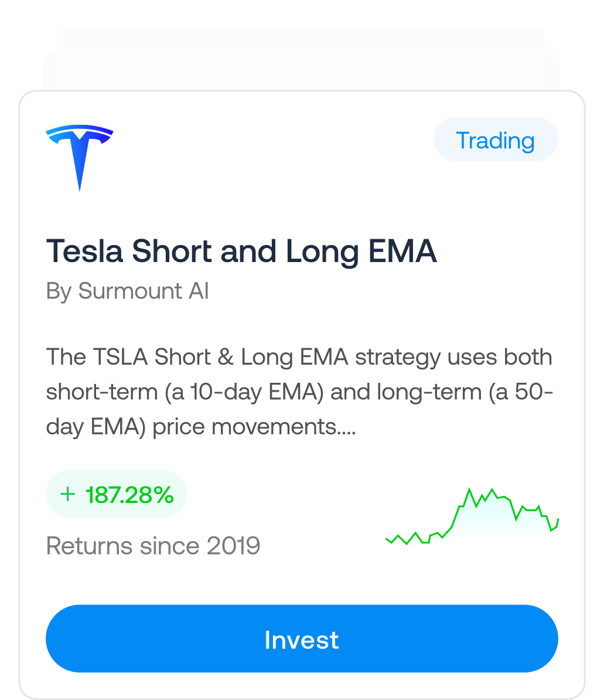Click the green plus sign in returns badge
The width and height of the screenshot is (604, 700).
point(68,494)
